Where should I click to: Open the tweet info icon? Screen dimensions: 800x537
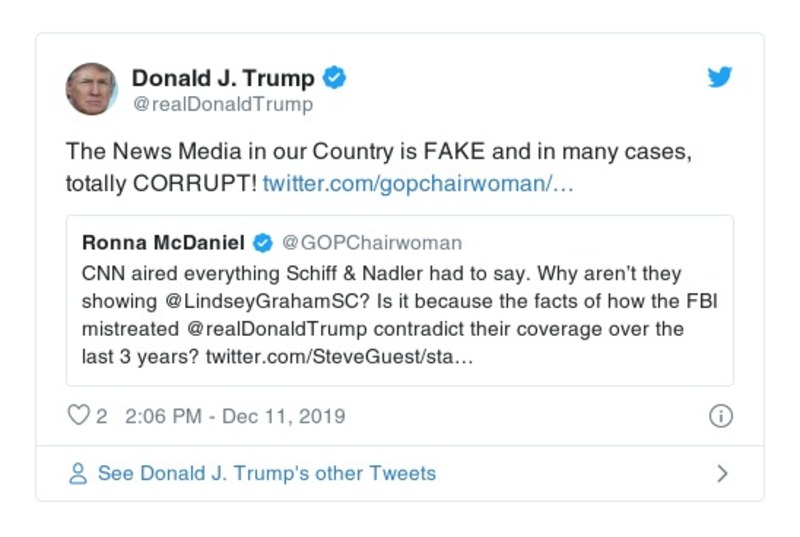click(720, 416)
